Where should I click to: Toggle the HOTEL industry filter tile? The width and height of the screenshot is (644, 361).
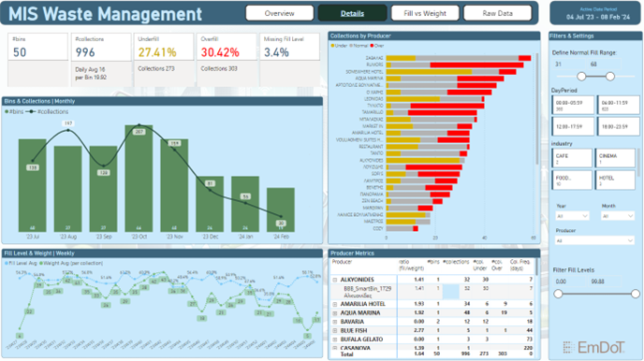click(615, 180)
